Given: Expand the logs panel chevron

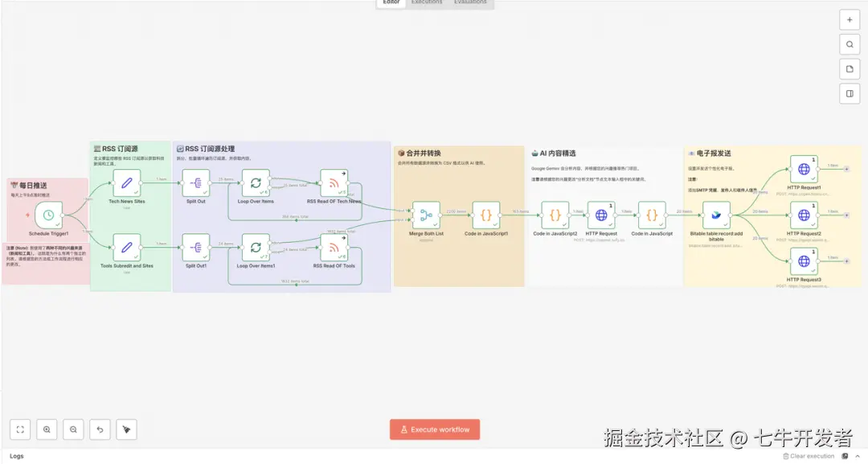Looking at the screenshot, I should [858, 456].
